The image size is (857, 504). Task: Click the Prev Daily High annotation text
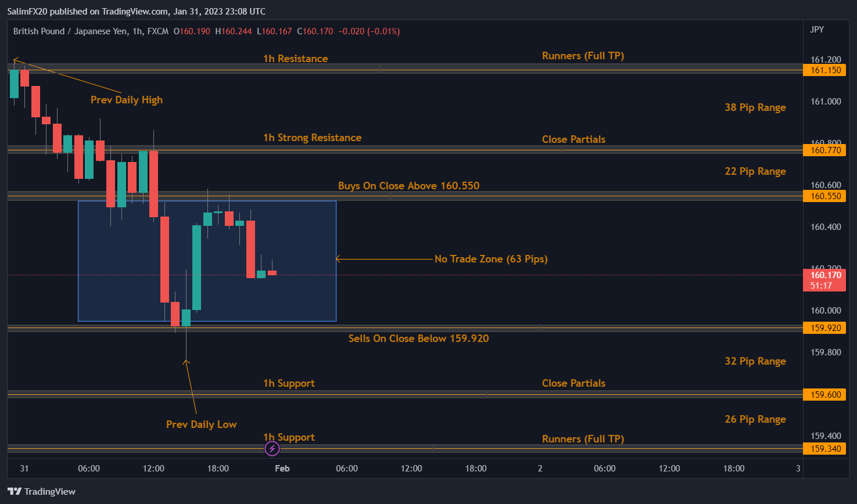point(126,99)
